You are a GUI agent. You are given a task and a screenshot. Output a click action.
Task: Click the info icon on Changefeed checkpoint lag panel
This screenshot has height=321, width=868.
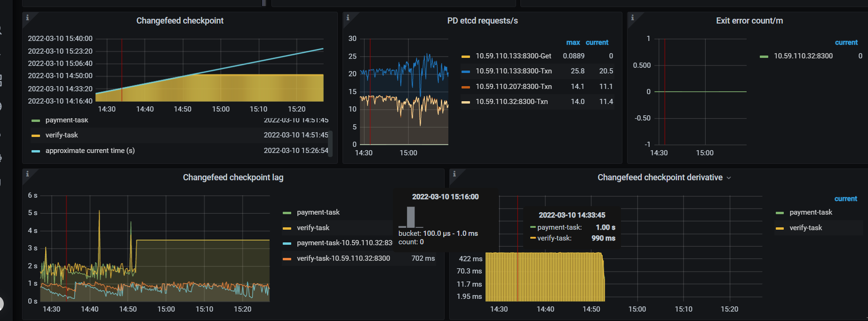coord(27,174)
